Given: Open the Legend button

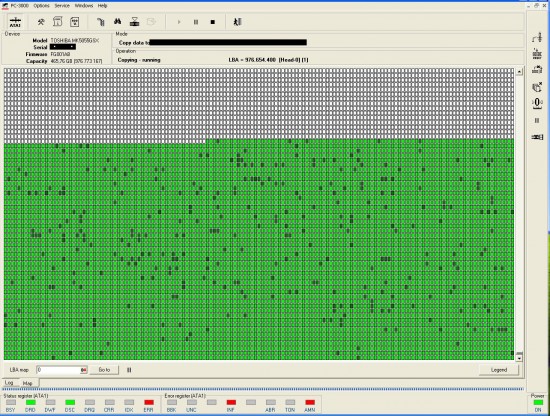Looking at the screenshot, I should [x=499, y=370].
